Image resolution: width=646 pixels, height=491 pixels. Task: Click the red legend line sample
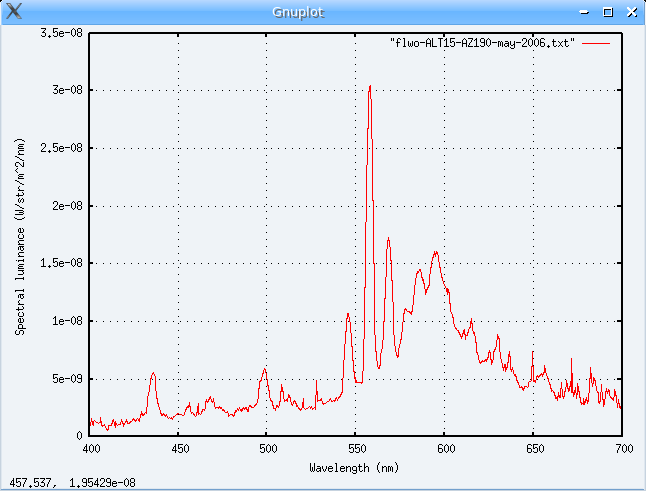click(596, 44)
